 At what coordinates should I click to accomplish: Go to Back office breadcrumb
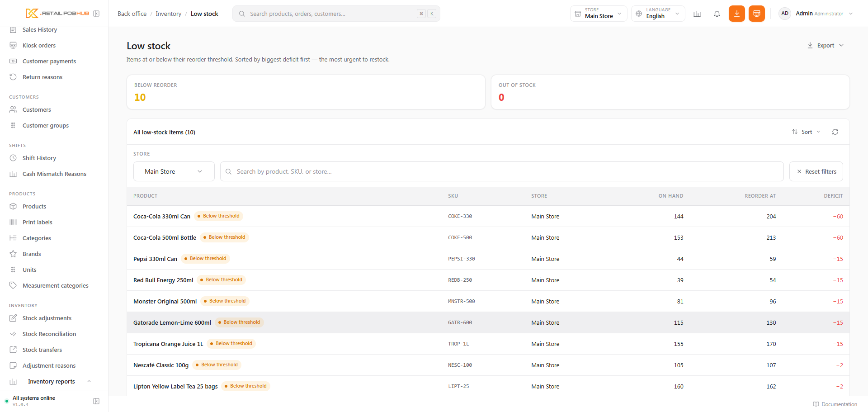point(132,14)
